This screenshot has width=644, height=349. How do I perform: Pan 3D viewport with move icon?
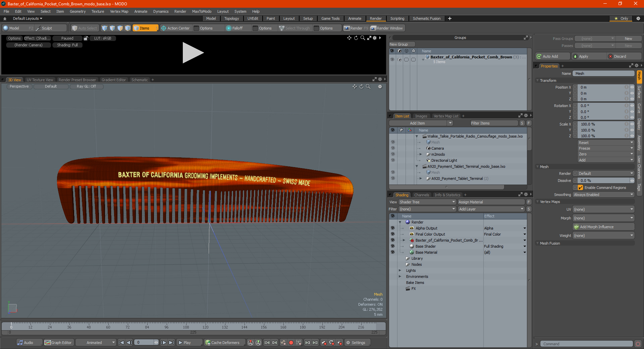[355, 87]
